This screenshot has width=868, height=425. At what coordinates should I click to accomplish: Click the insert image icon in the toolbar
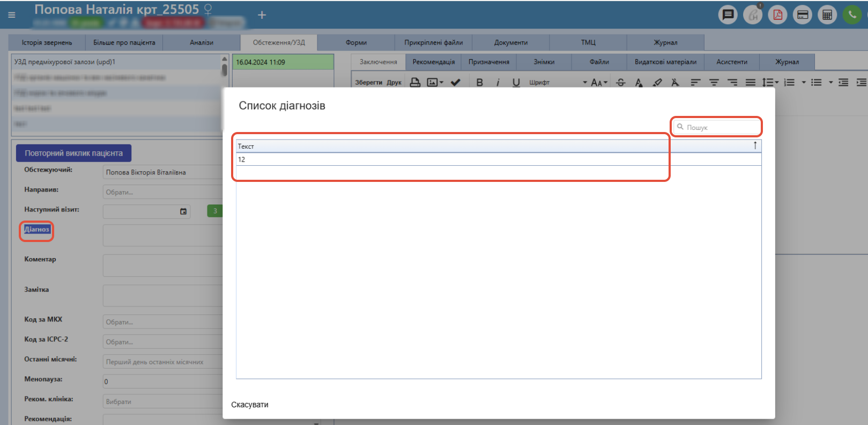432,82
